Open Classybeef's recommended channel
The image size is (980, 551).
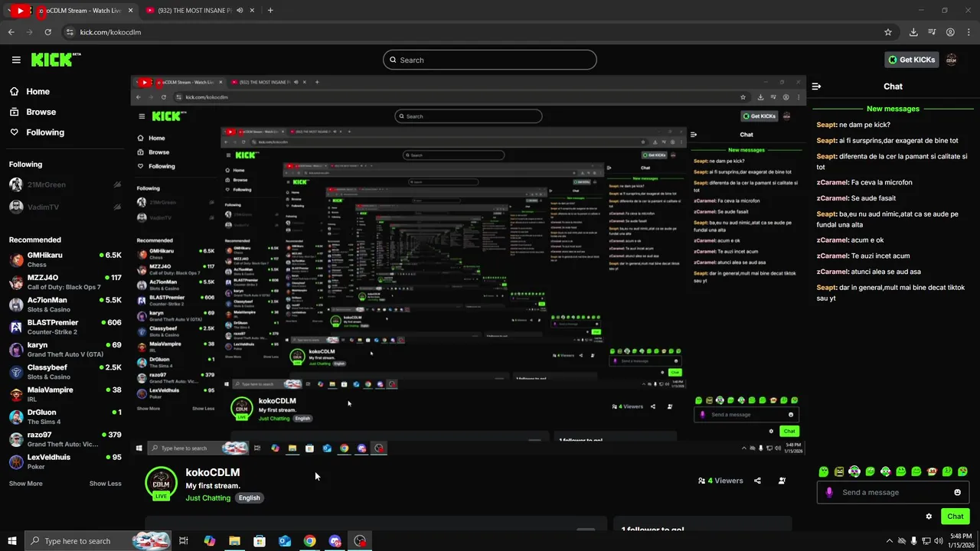click(65, 372)
